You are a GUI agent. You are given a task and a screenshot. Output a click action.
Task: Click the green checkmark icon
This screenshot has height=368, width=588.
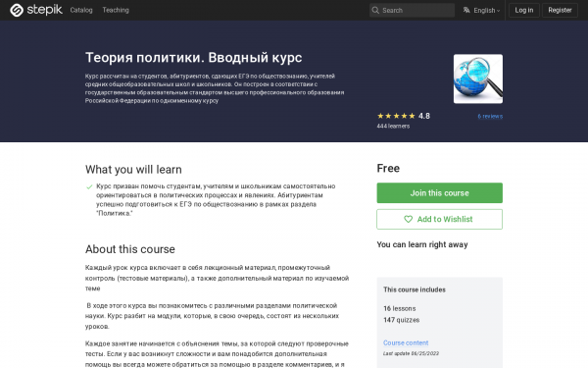click(89, 186)
